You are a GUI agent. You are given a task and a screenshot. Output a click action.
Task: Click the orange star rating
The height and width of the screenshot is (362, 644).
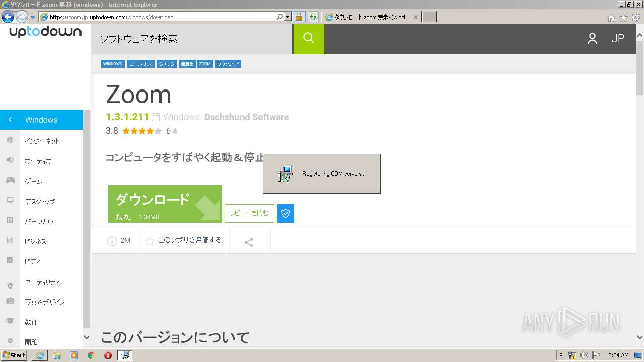pos(142,131)
